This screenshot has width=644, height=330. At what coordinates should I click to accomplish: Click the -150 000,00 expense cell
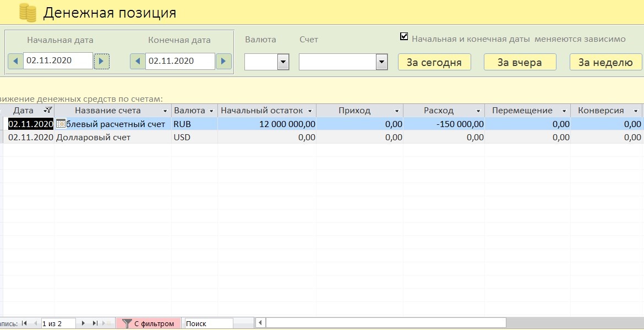pos(444,124)
